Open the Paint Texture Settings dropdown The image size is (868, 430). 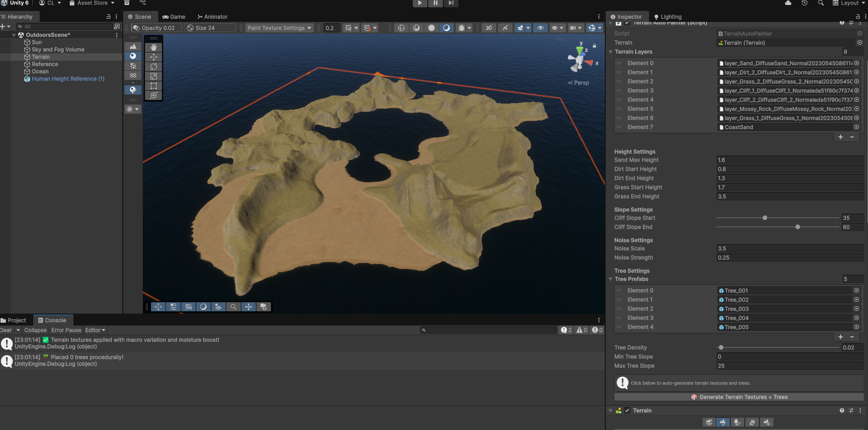(x=279, y=28)
